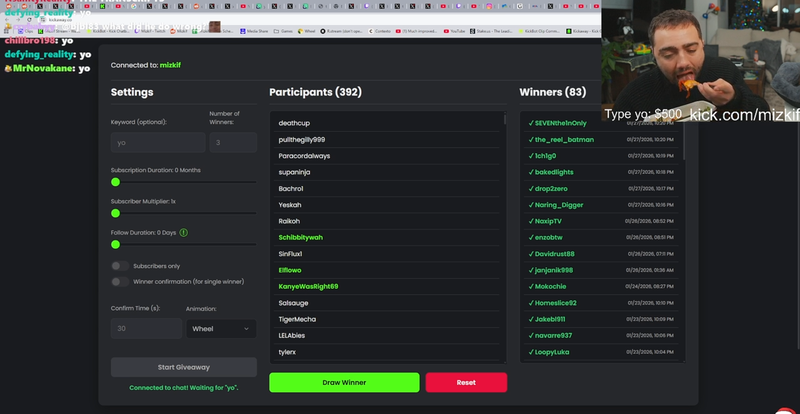Open the Wheel bookmark

307,31
